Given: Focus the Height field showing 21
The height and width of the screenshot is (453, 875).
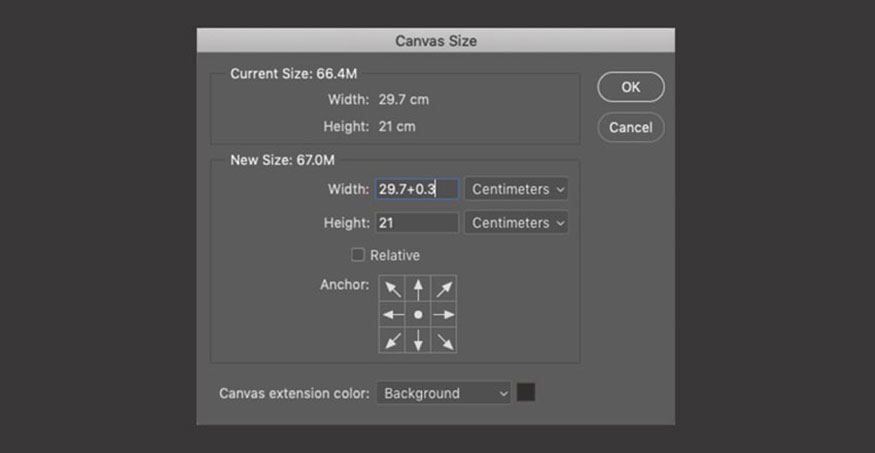Looking at the screenshot, I should tap(417, 223).
